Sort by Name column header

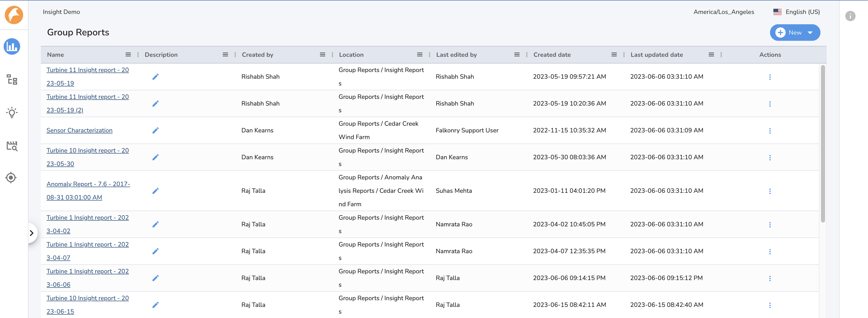[56, 54]
